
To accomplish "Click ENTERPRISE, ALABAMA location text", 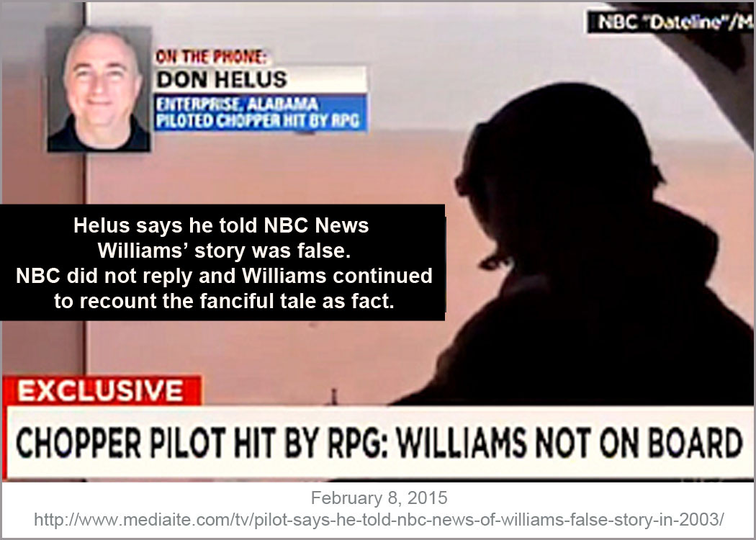I will 237,104.
